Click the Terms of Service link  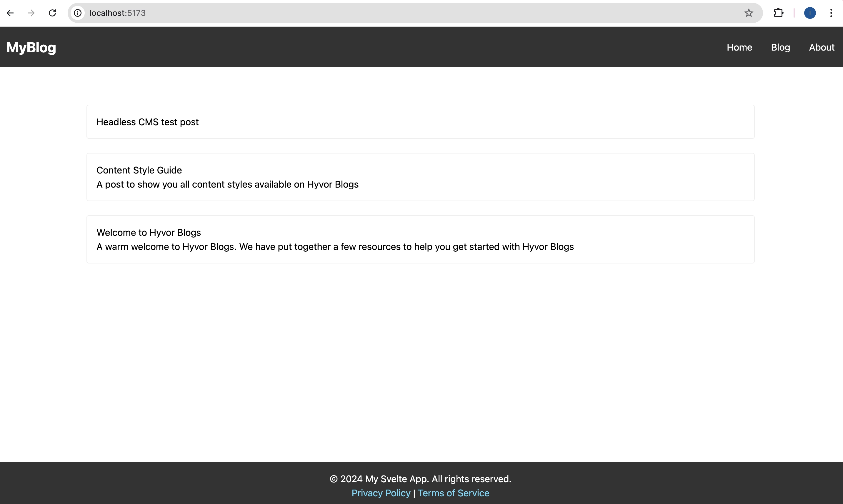[x=454, y=493]
